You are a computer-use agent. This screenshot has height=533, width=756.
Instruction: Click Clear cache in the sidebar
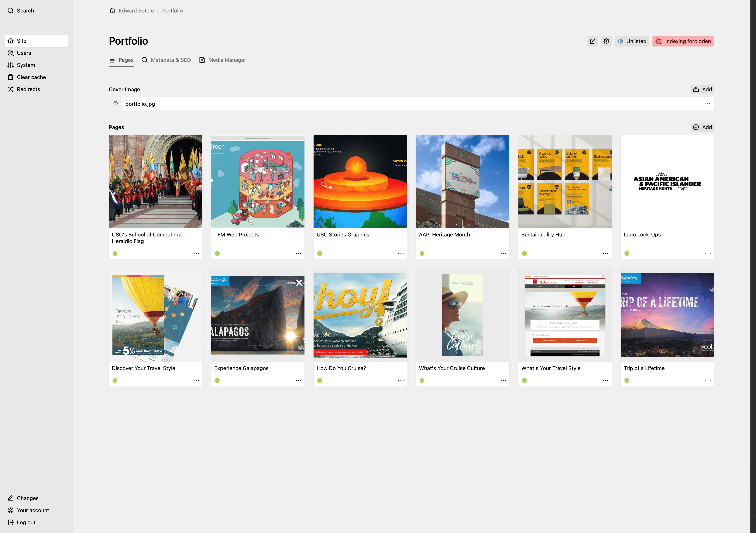(x=36, y=77)
